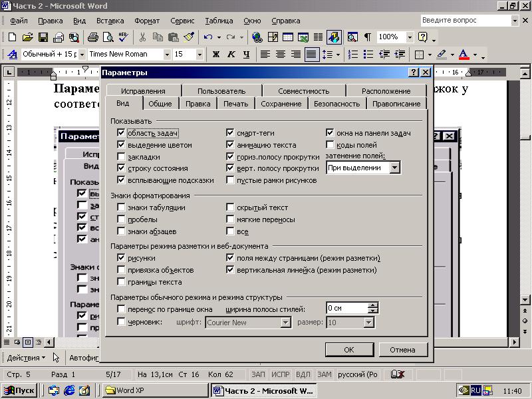Viewport: 532px width, 399px height.
Task: Align text left icon
Action: click(265, 55)
